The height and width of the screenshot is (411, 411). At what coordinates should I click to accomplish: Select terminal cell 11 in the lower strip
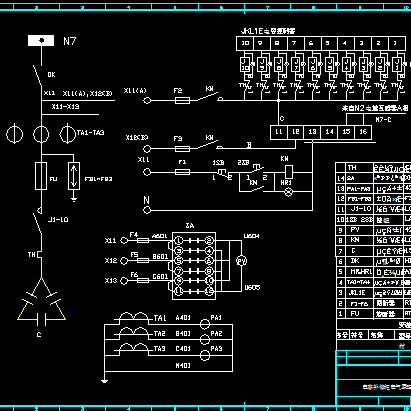pyautogui.click(x=279, y=132)
